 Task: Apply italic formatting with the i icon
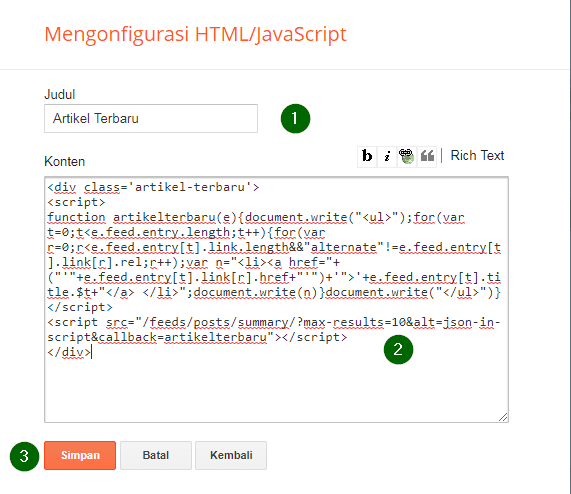pyautogui.click(x=387, y=156)
